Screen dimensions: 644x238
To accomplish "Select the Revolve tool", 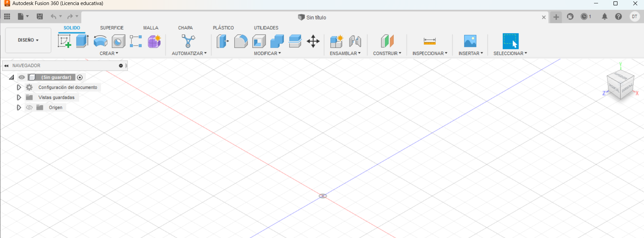I will 100,41.
